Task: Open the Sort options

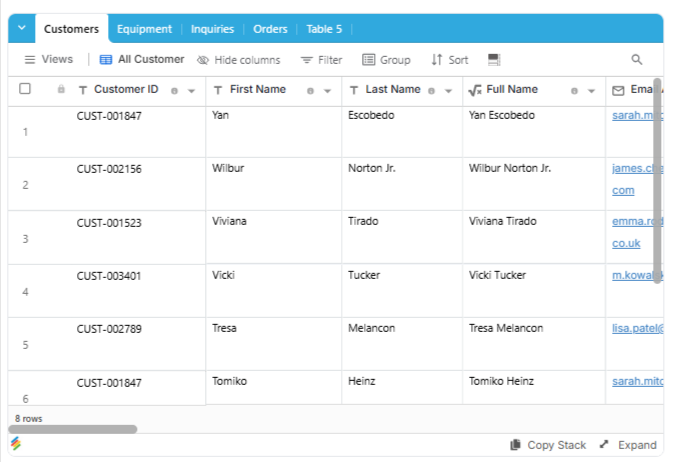Action: [450, 60]
